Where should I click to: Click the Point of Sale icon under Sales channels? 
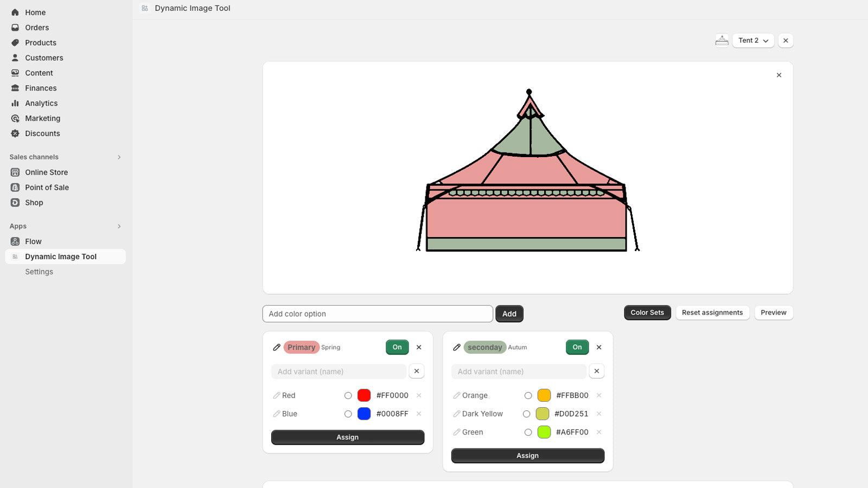click(15, 187)
